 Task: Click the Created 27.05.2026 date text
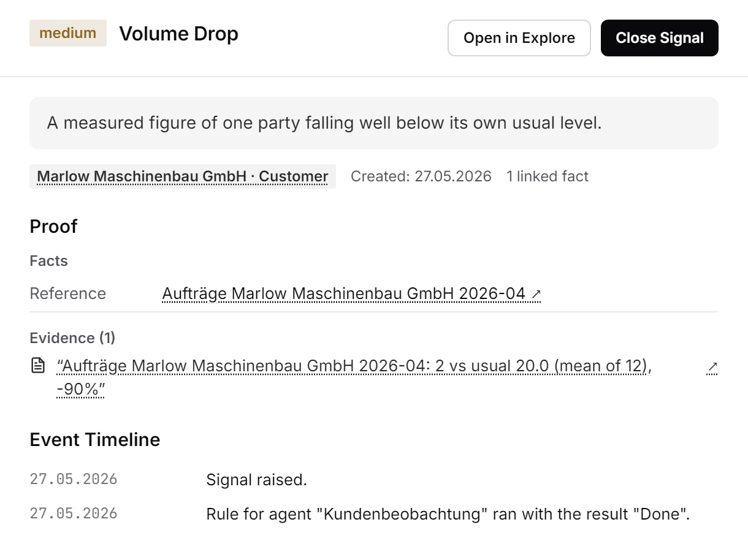coord(421,176)
